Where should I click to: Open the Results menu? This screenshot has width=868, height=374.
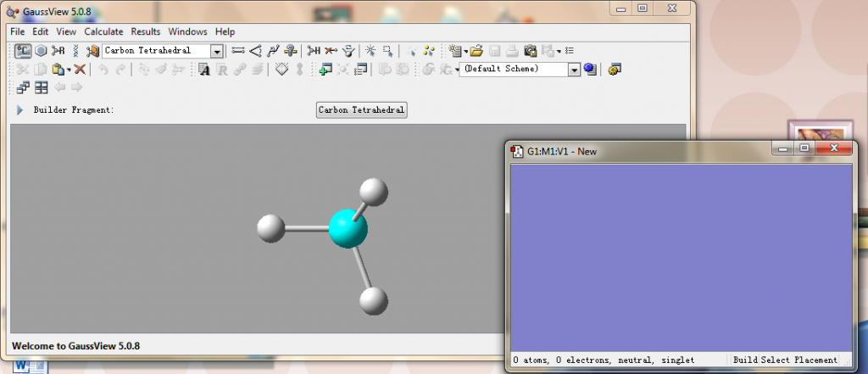coord(146,31)
